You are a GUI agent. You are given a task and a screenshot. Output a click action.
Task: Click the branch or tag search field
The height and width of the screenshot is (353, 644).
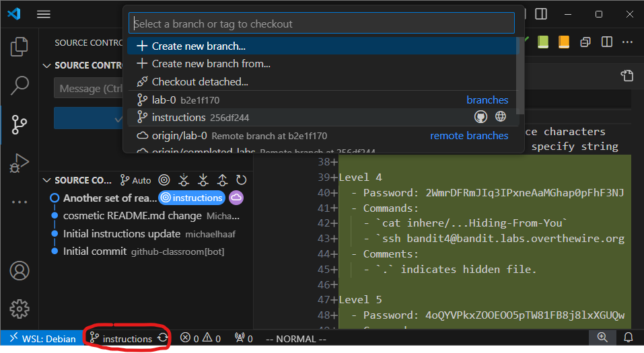coord(322,24)
